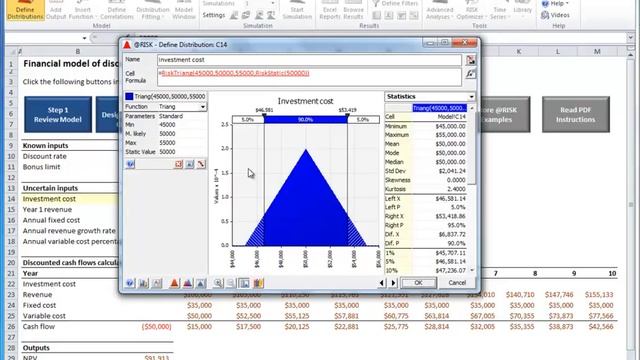Toggle the Demo Mode icon in the Simulation group
The height and width of the screenshot is (360, 640).
click(259, 16)
